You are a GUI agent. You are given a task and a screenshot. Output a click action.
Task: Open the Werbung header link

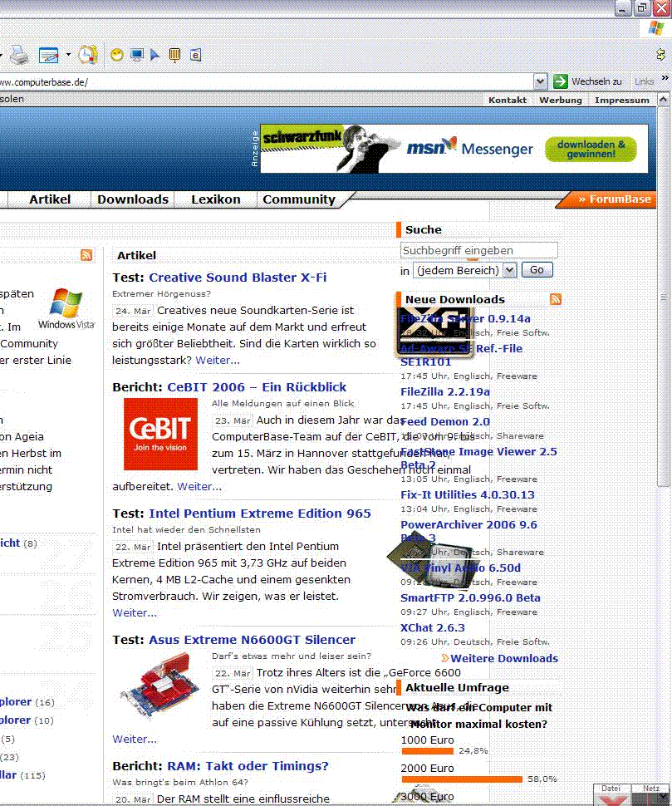tap(561, 101)
